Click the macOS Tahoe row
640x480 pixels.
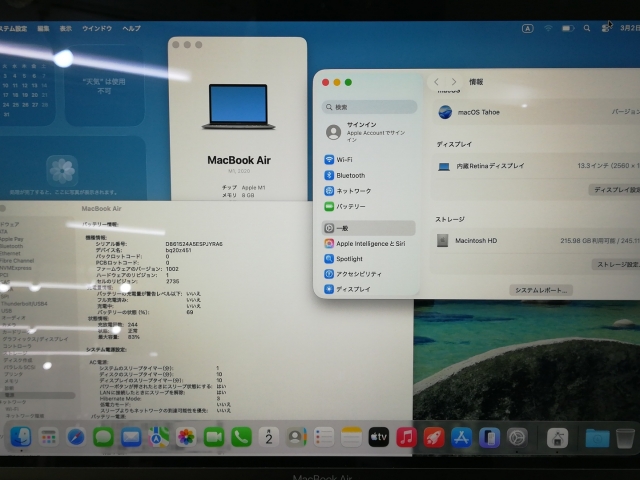pos(536,112)
